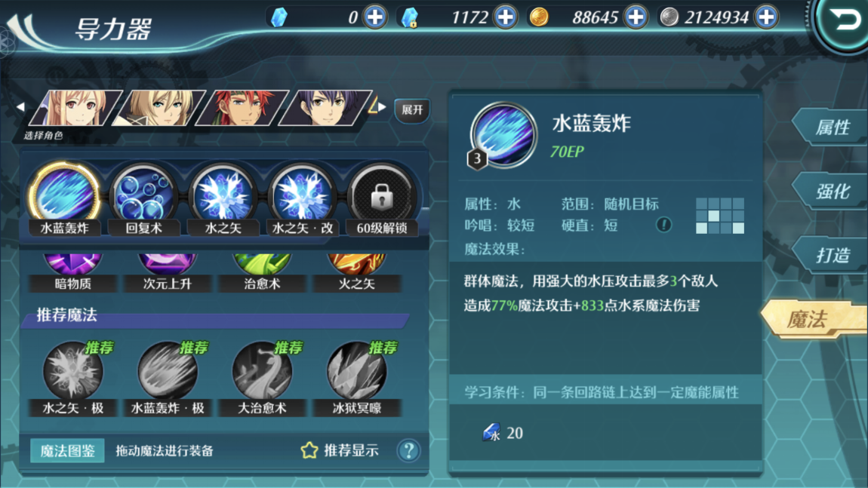Open the 打造 tab
The width and height of the screenshot is (868, 488).
point(830,255)
